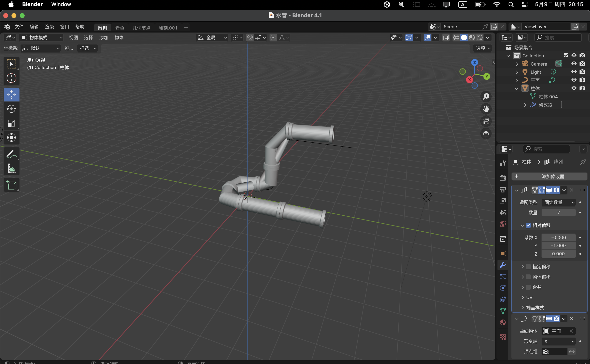The height and width of the screenshot is (364, 590).
Task: Activate the Cursor tool
Action: [11, 78]
